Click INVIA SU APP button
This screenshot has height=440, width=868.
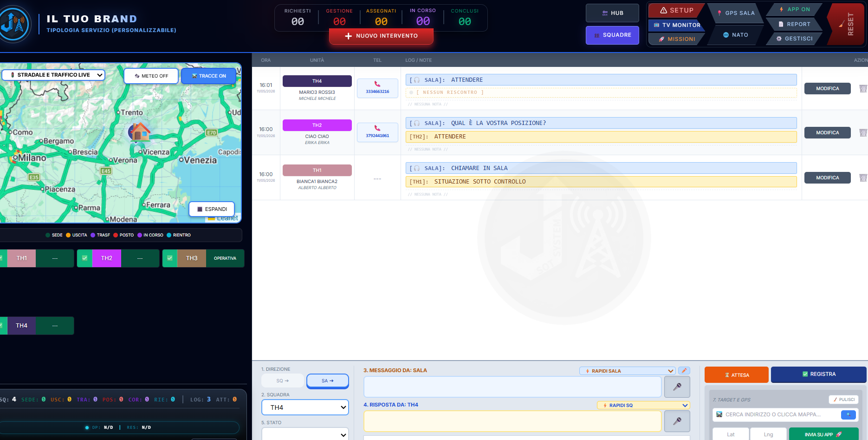(x=823, y=434)
